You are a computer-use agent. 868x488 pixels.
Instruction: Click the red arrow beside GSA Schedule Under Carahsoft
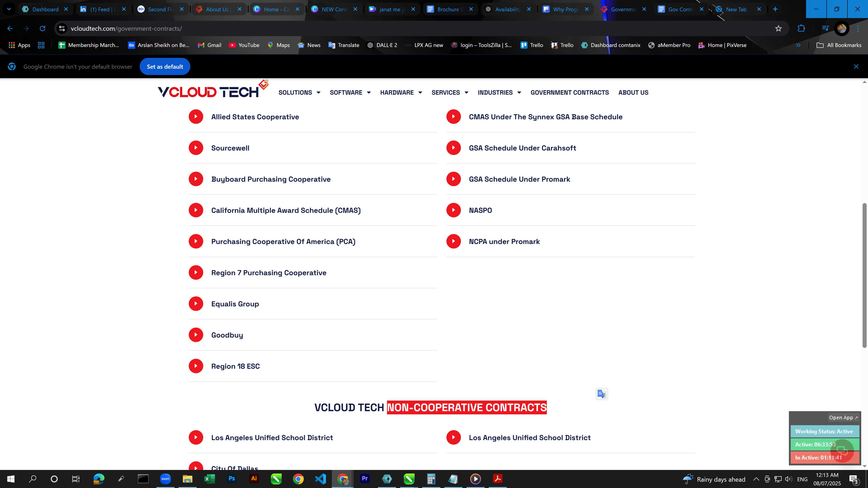(x=453, y=148)
